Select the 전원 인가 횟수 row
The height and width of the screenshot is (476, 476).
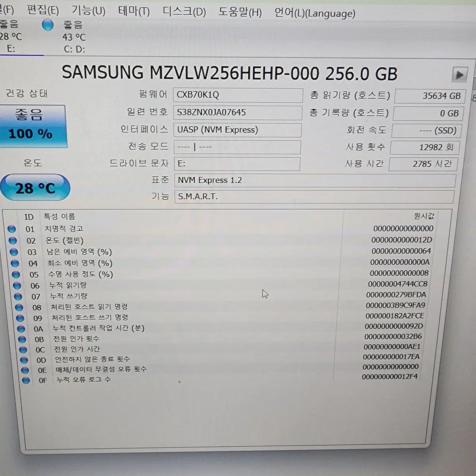click(221, 338)
